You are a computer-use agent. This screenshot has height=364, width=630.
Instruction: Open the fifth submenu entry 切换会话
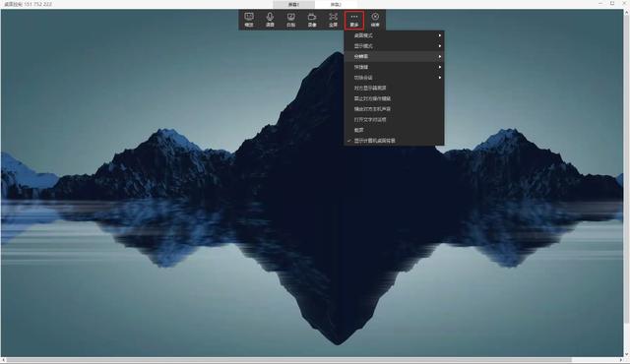[394, 78]
